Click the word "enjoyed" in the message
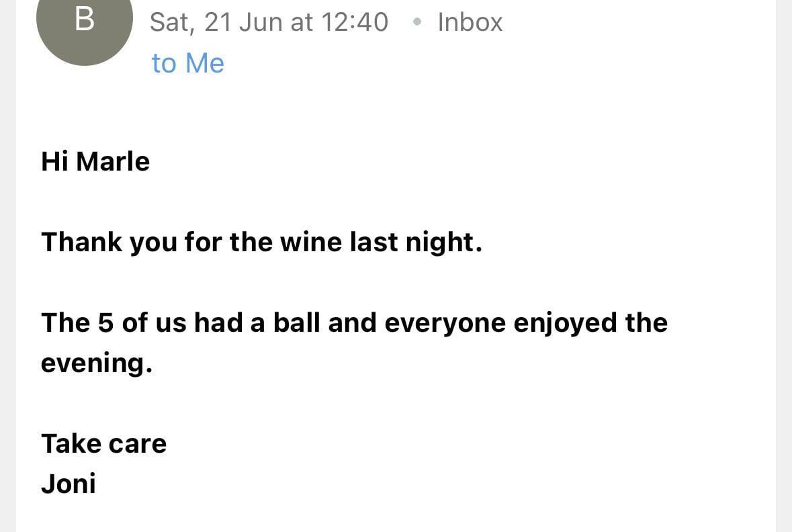 tap(565, 324)
